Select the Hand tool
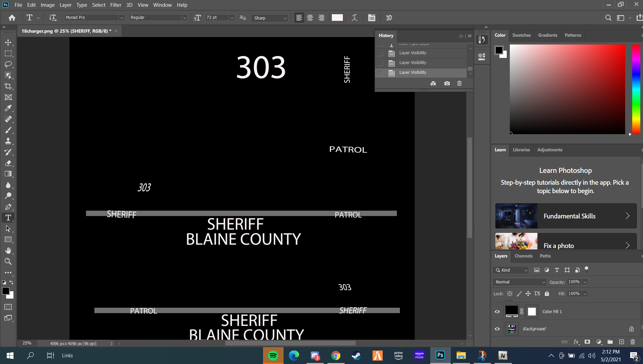This screenshot has height=364, width=643. point(8,250)
